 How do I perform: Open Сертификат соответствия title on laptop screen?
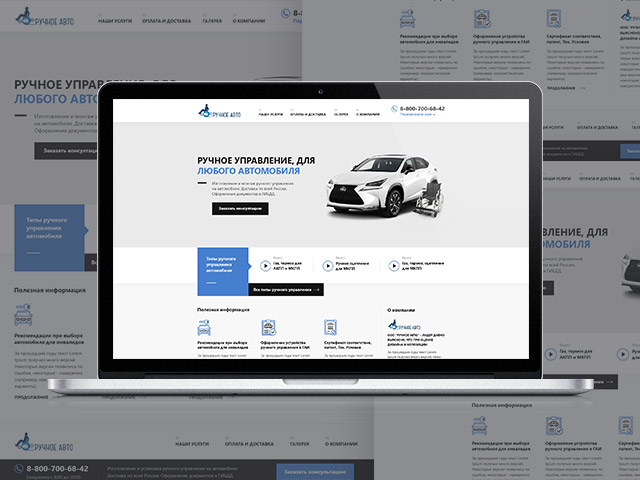(347, 345)
